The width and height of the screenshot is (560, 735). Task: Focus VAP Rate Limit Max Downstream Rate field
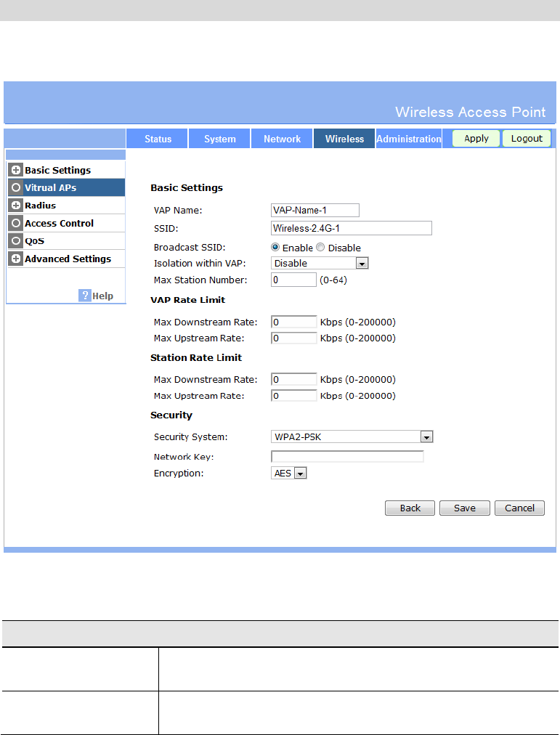coord(294,322)
